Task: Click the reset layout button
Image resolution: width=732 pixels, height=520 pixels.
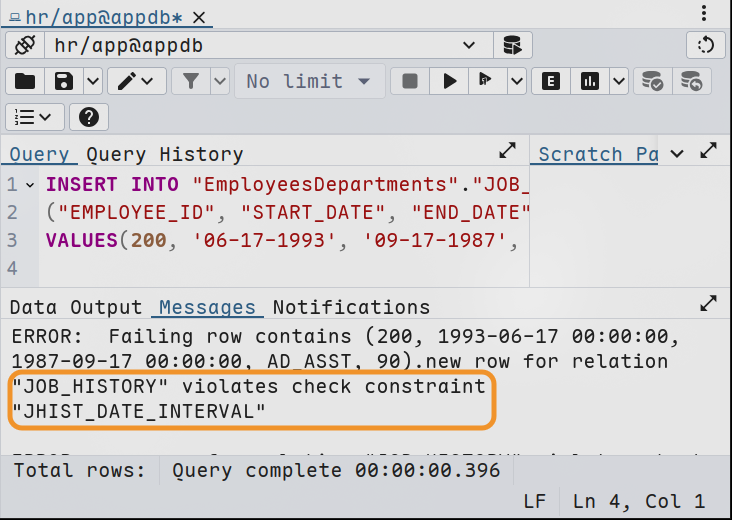Action: [x=705, y=45]
